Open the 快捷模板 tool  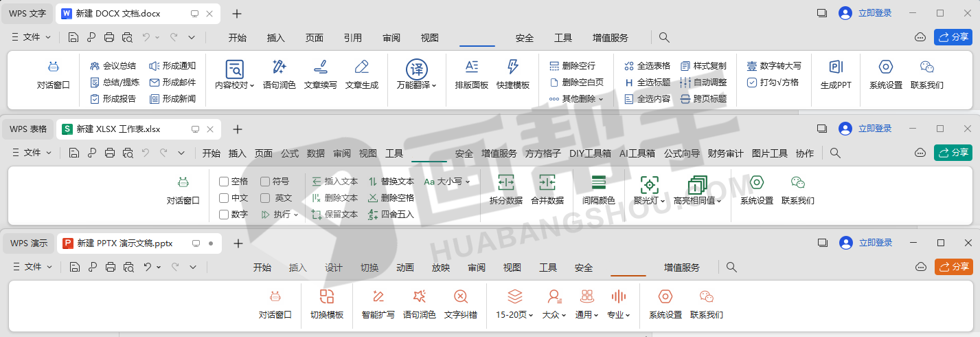coord(513,76)
